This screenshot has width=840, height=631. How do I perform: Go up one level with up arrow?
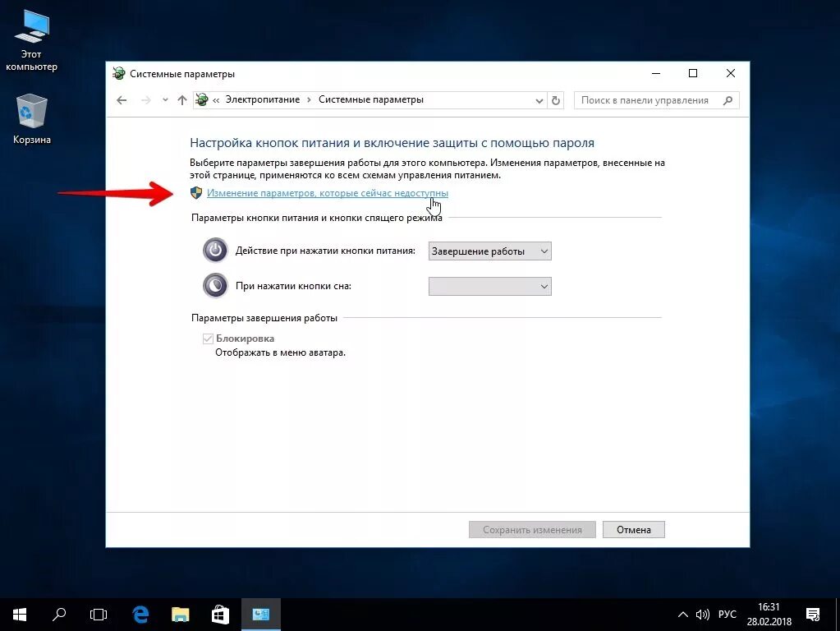182,100
